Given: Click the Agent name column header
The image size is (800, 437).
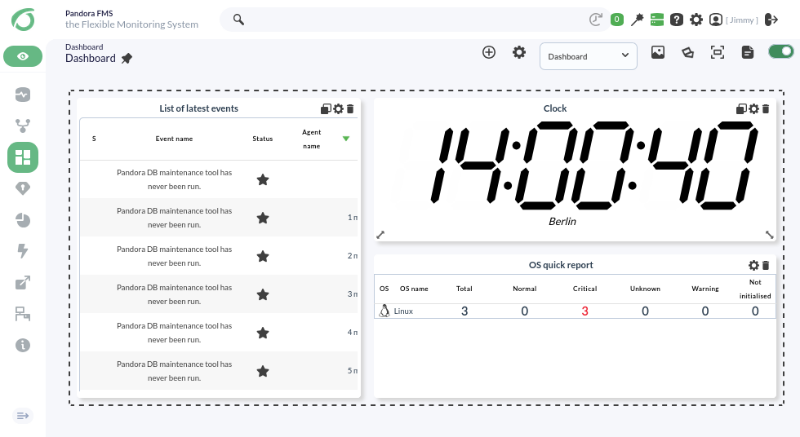Looking at the screenshot, I should 311,139.
